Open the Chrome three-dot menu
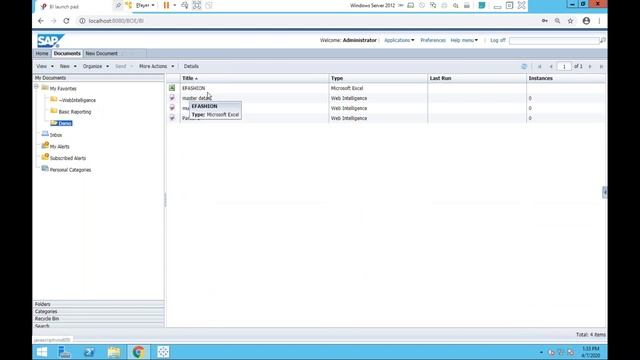This screenshot has width=640, height=360. [x=599, y=21]
